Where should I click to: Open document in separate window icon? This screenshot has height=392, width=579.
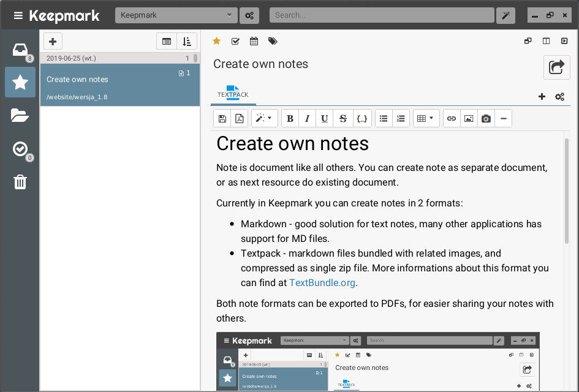click(x=528, y=41)
